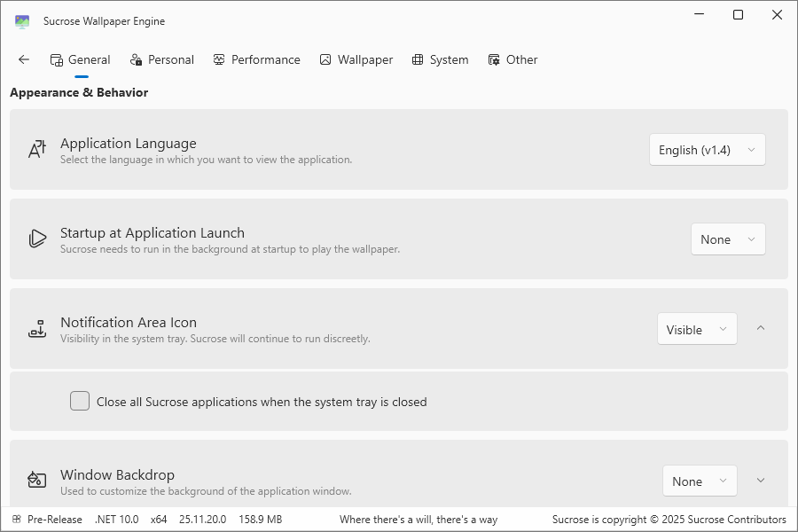
Task: Open the Application Language dropdown
Action: pyautogui.click(x=707, y=150)
